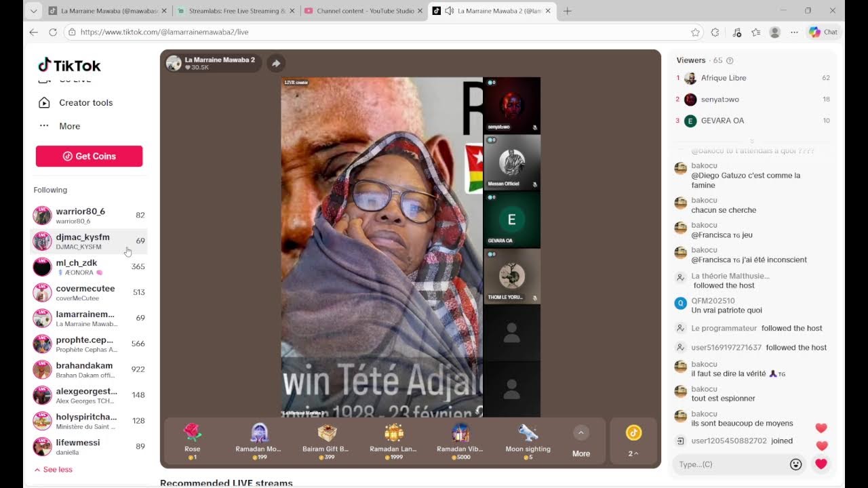The image size is (868, 488).
Task: Send the Bairam Gift Box
Action: (326, 442)
